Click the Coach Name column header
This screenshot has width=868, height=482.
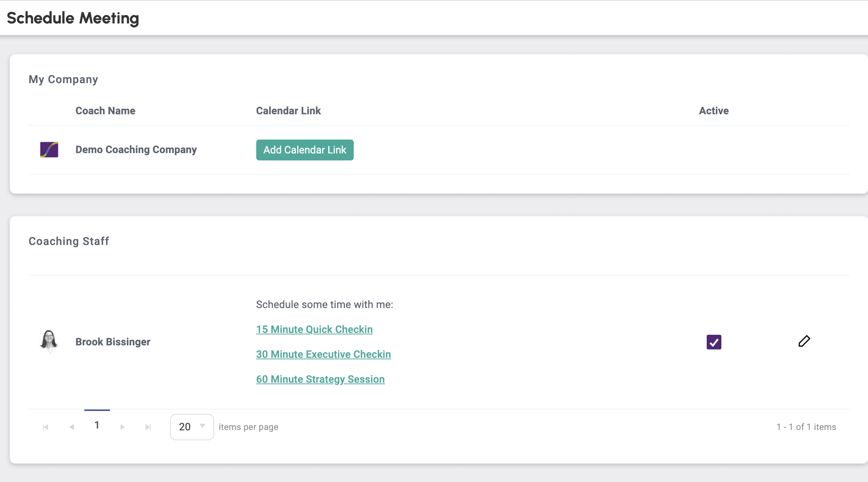click(x=105, y=111)
